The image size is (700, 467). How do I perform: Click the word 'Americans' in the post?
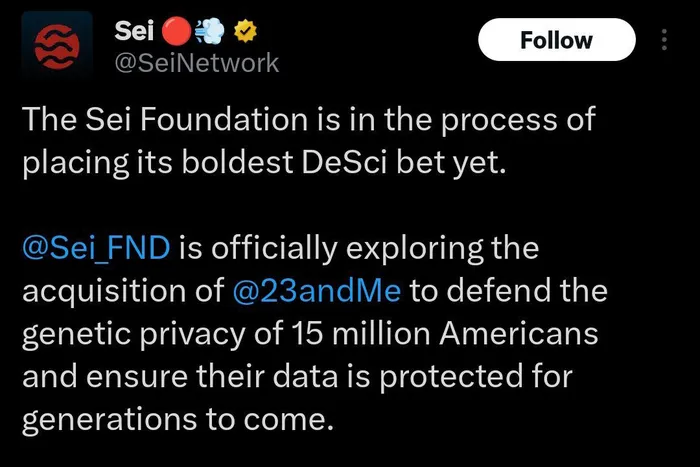(x=519, y=334)
